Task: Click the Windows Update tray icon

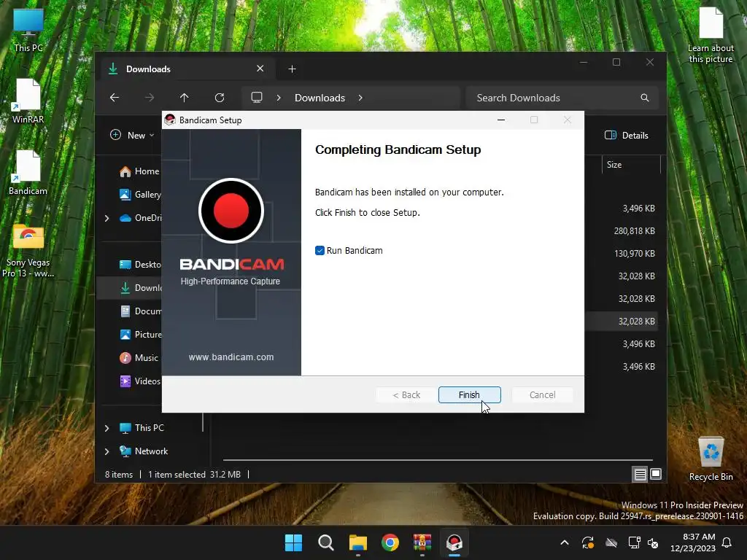Action: point(588,542)
